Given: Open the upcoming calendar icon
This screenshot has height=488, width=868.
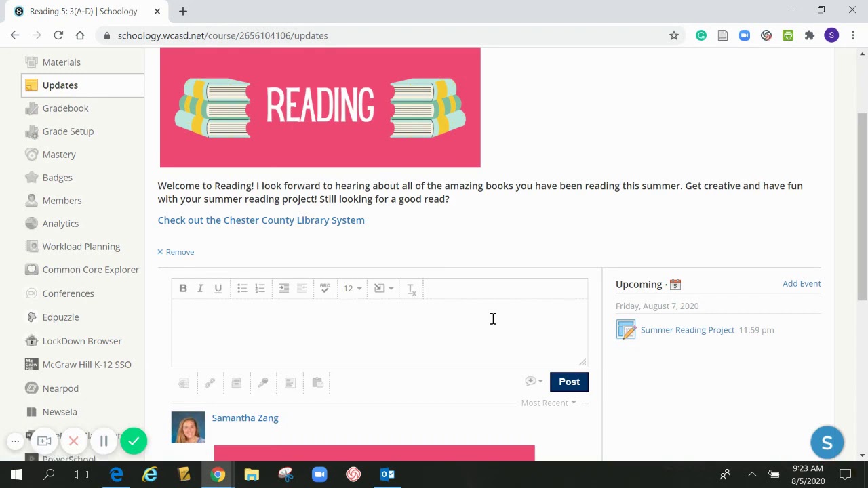Looking at the screenshot, I should coord(675,285).
